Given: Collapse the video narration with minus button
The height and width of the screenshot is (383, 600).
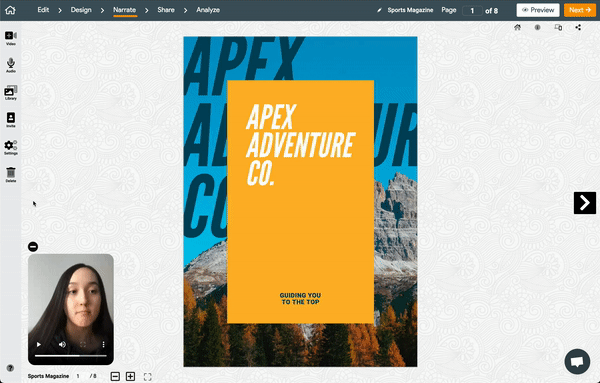Looking at the screenshot, I should pos(33,247).
